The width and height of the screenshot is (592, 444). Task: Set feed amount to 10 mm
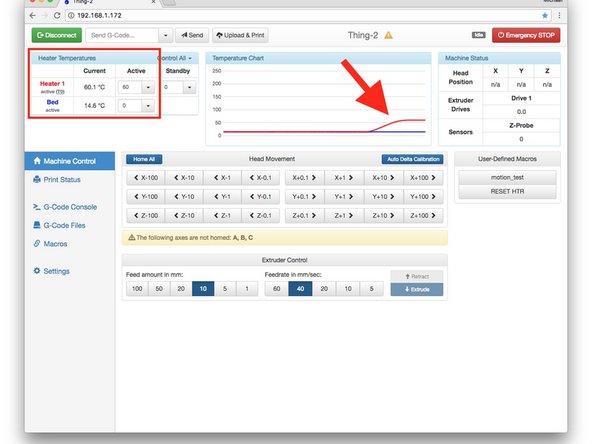(x=203, y=289)
